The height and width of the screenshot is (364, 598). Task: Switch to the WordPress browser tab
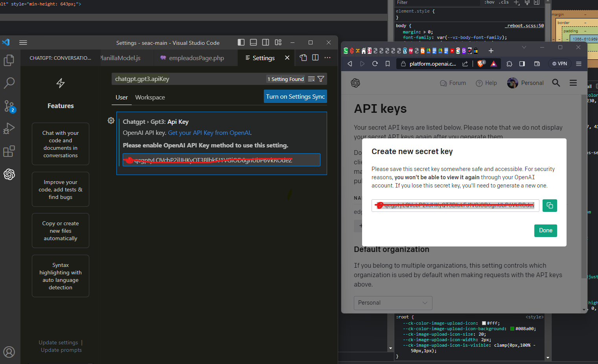405,51
